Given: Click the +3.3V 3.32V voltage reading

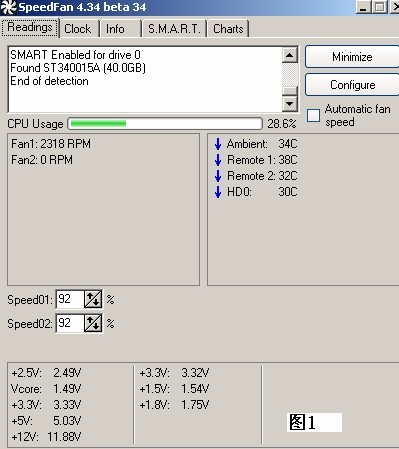Looking at the screenshot, I should coord(174,373).
